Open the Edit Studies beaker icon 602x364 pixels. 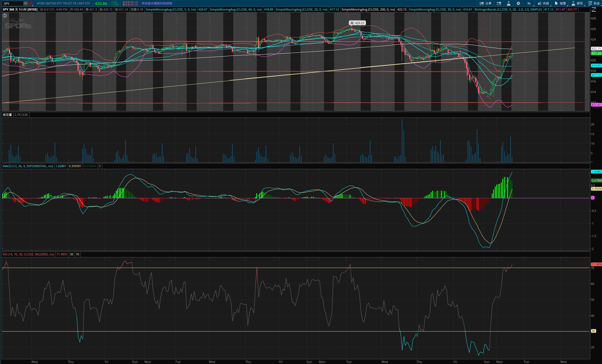(x=508, y=3)
